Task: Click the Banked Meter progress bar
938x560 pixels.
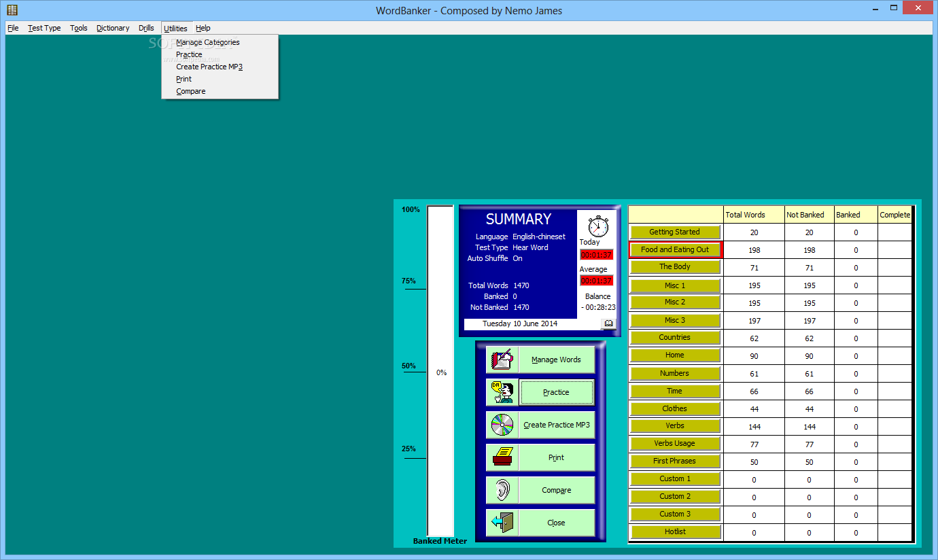Action: click(440, 371)
